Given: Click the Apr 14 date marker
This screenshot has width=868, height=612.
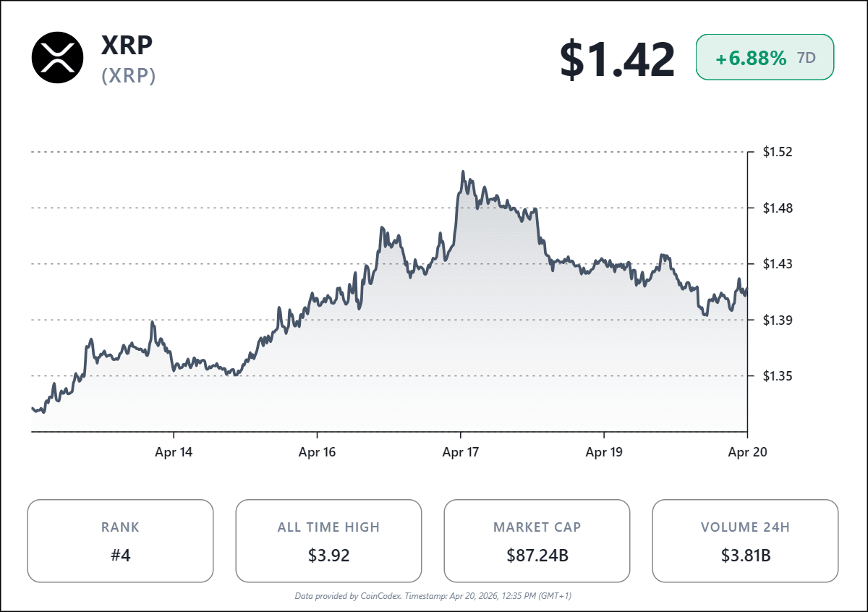Looking at the screenshot, I should point(174,453).
